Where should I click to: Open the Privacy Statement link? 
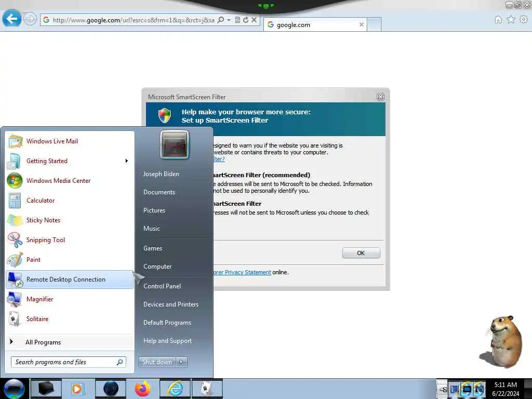(242, 272)
